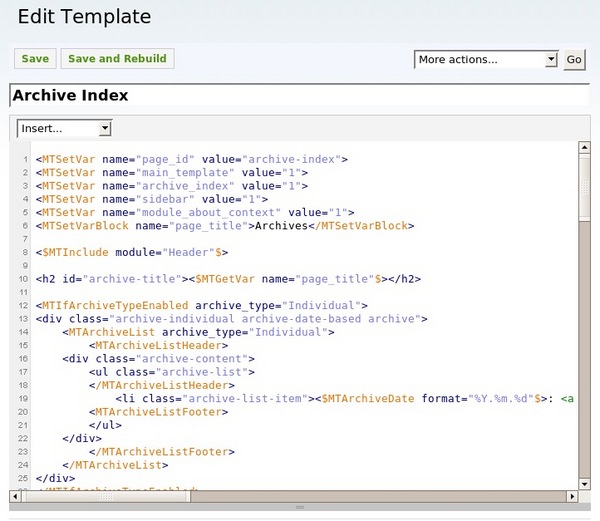Click the vertical scrollbar down arrow
The image size is (600, 521).
click(x=585, y=482)
